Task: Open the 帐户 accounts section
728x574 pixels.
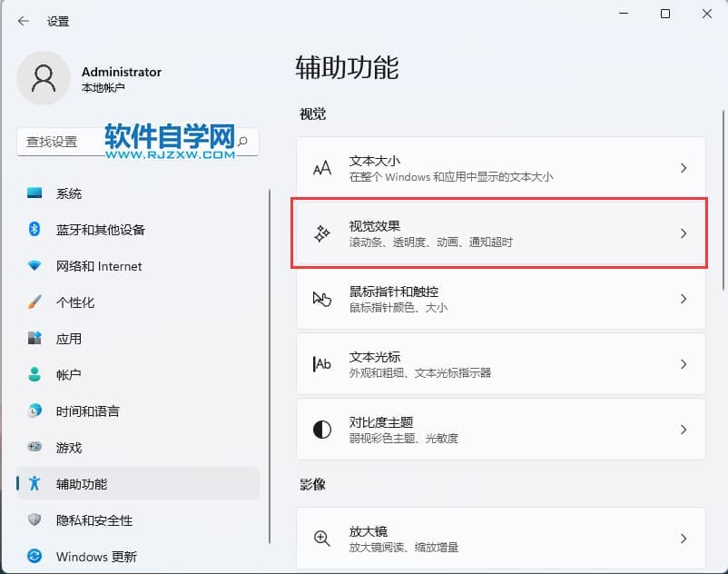Action: (68, 375)
